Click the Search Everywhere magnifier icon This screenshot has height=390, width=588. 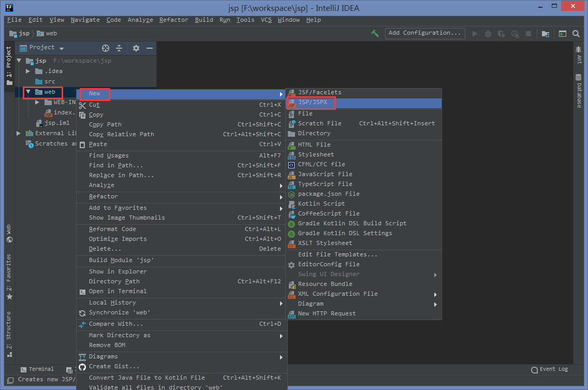[576, 34]
